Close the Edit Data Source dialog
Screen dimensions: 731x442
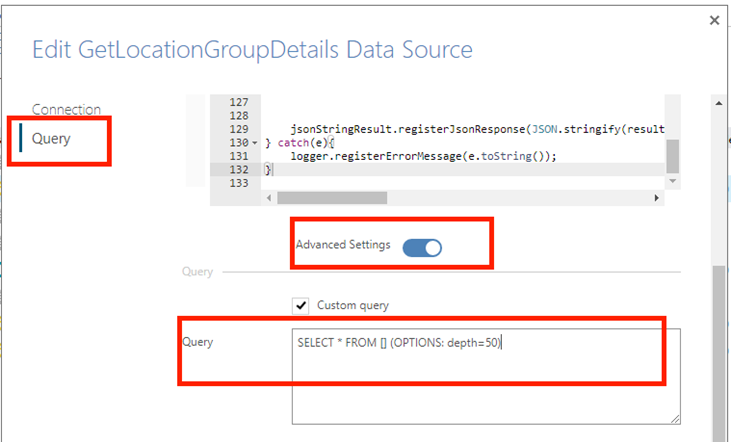pyautogui.click(x=714, y=20)
